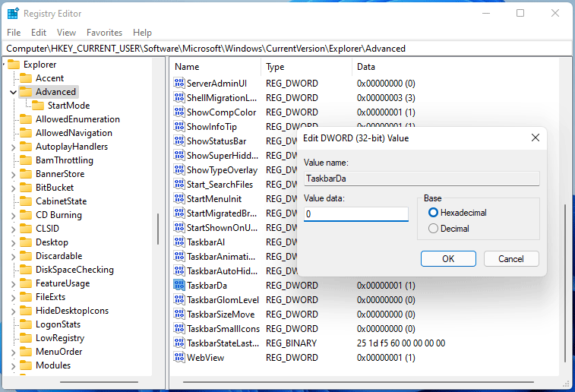Click the StartMode folder icon
The width and height of the screenshot is (575, 392).
pos(38,106)
